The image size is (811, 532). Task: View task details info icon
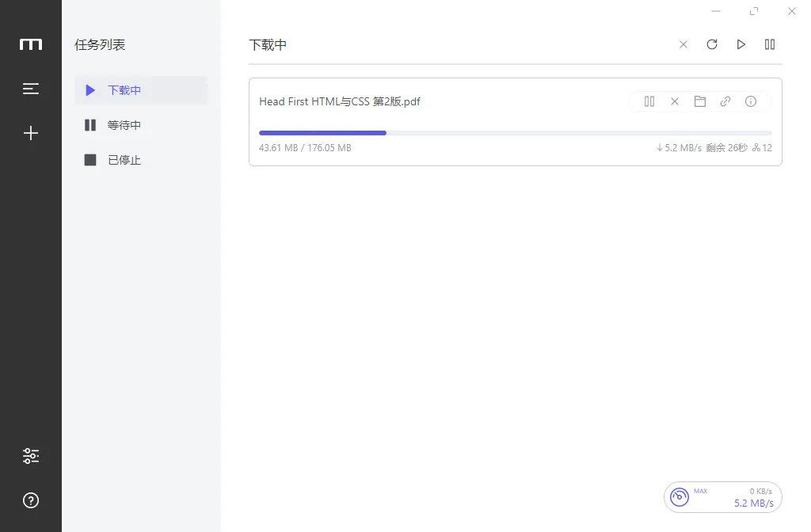751,101
